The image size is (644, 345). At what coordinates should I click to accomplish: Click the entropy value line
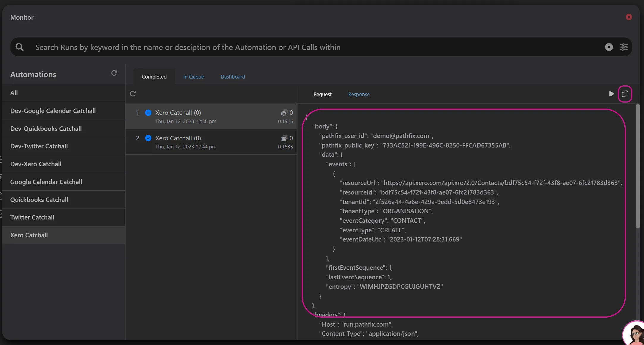[384, 287]
